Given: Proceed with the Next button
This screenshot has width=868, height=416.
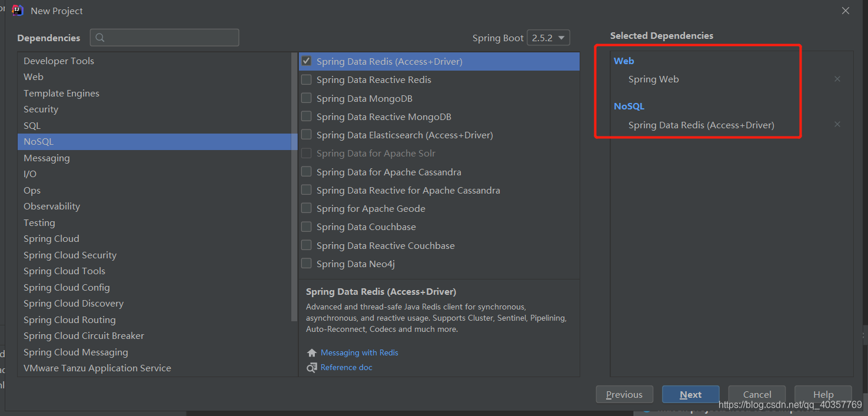Looking at the screenshot, I should (691, 395).
